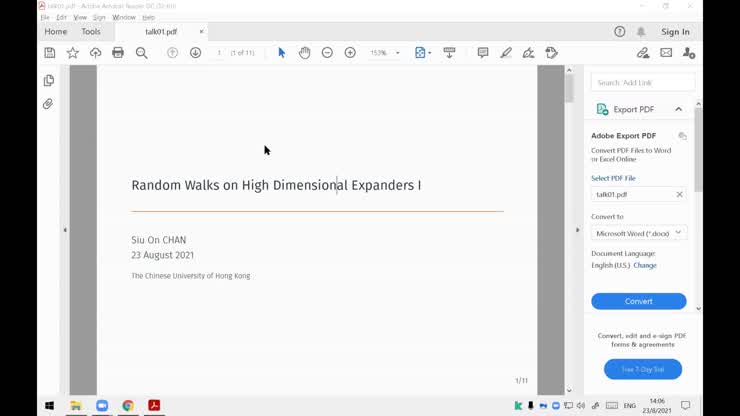This screenshot has height=416, width=740.
Task: Switch to the Tools tab
Action: (x=91, y=32)
